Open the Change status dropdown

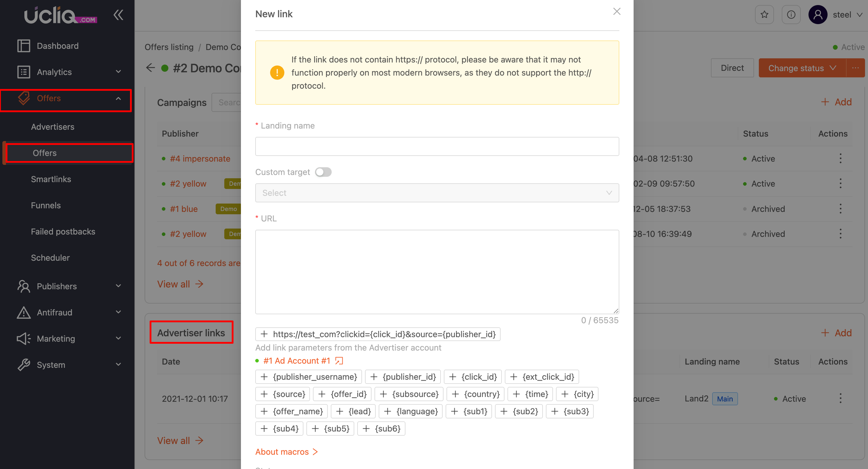[802, 68]
